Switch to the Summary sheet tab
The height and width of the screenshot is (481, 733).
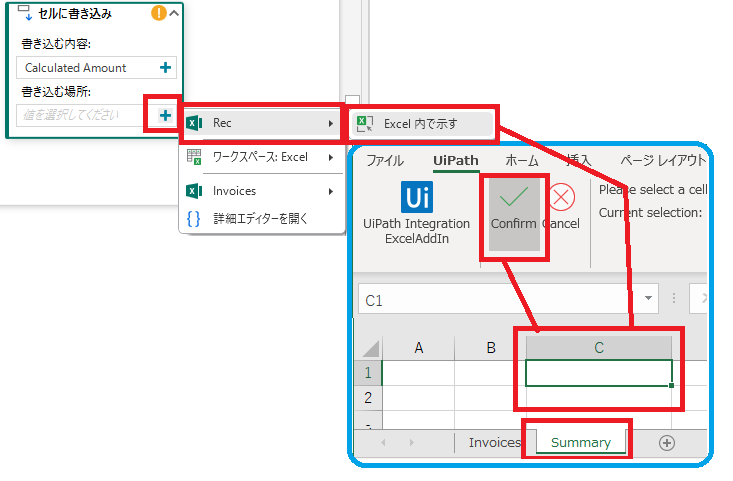581,443
